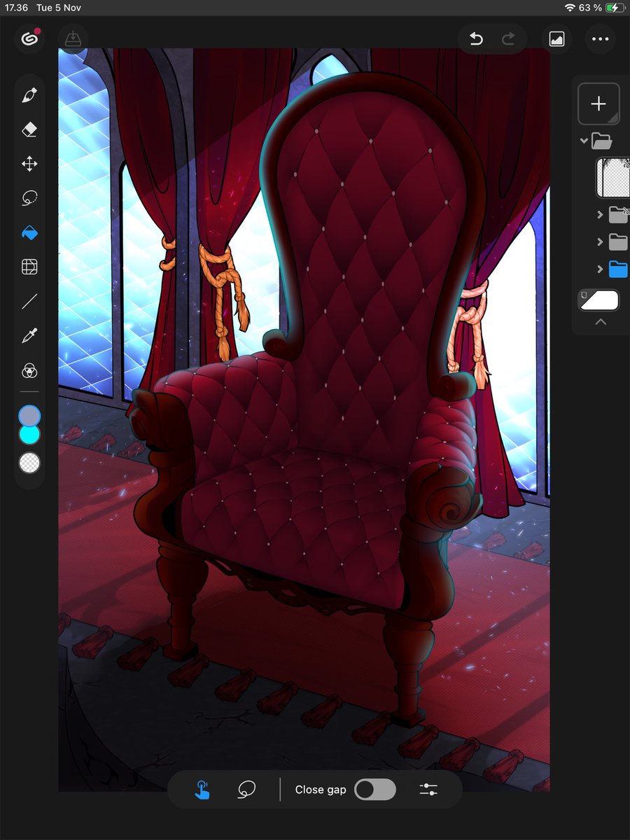
Task: Expand the blue layer folder
Action: (600, 269)
